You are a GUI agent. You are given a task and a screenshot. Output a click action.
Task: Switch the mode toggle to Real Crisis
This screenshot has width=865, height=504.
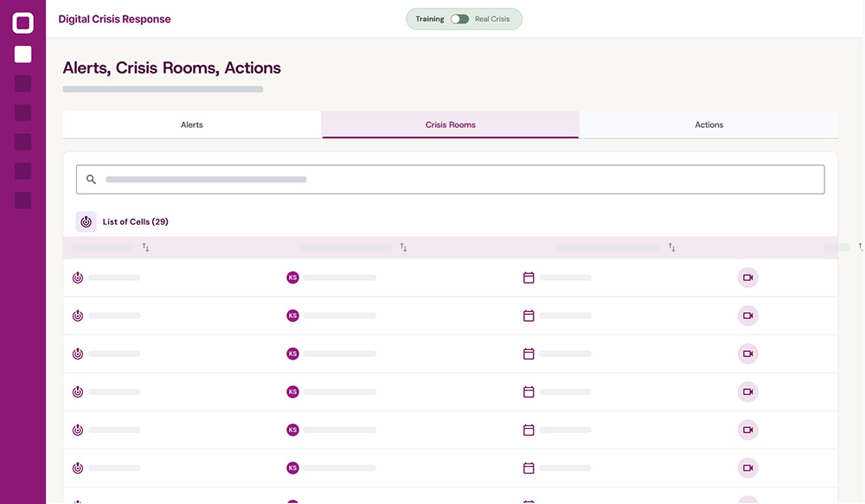coord(458,18)
